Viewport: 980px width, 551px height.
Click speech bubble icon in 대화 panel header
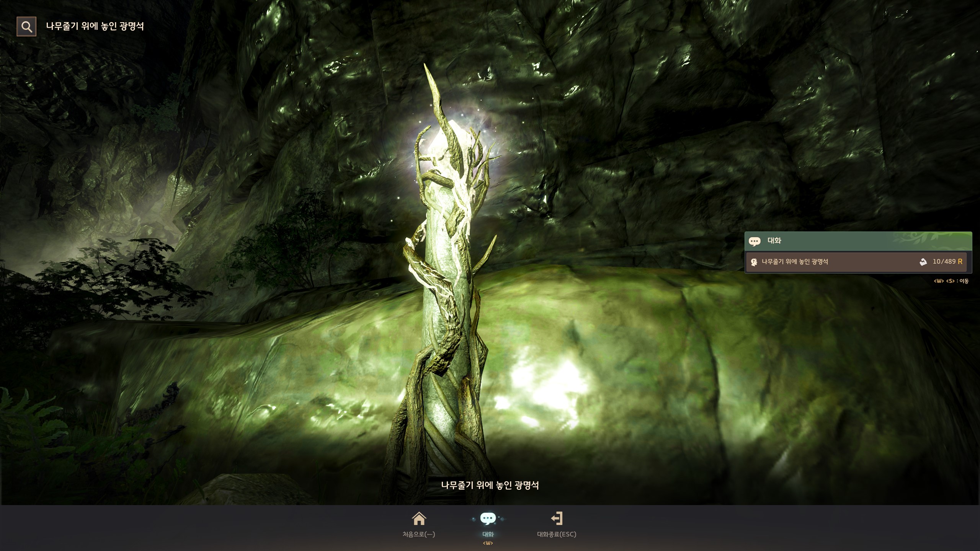(x=755, y=241)
